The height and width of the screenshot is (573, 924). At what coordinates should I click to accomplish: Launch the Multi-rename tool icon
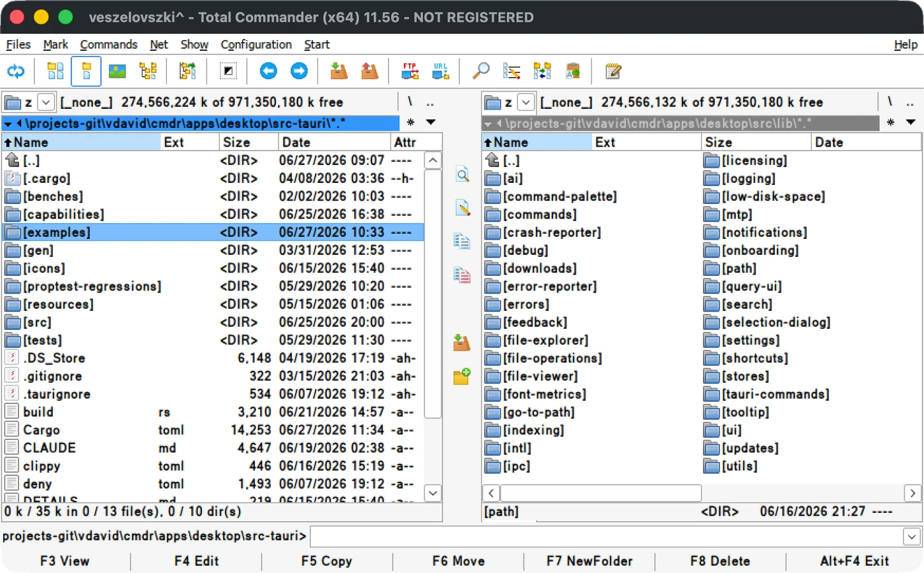point(511,71)
